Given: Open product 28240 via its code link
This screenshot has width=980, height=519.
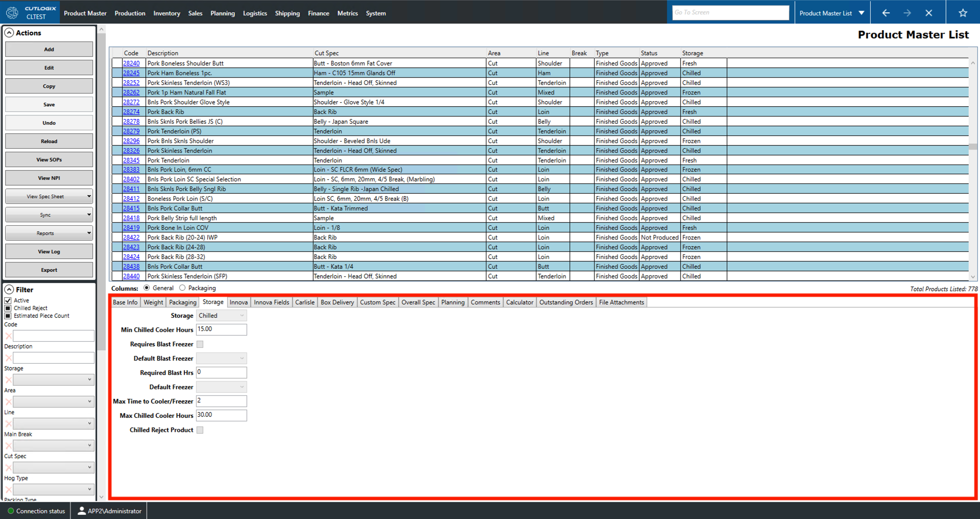Looking at the screenshot, I should coord(131,63).
